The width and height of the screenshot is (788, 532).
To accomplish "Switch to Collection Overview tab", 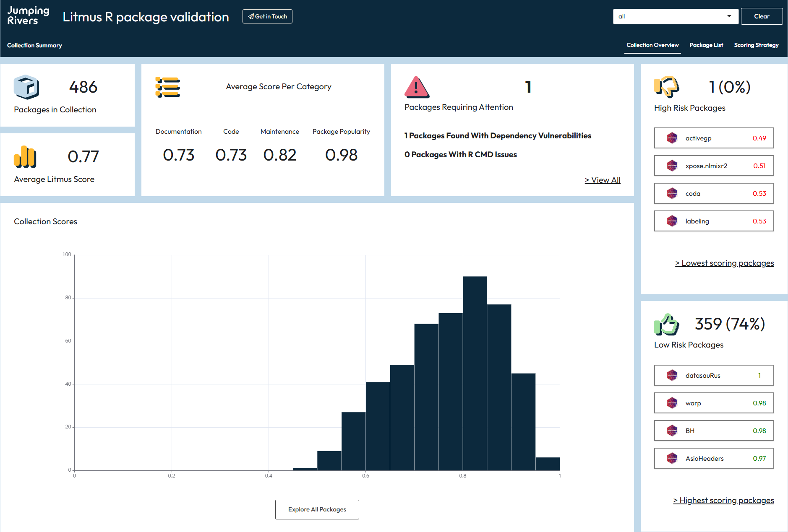I will coord(652,45).
